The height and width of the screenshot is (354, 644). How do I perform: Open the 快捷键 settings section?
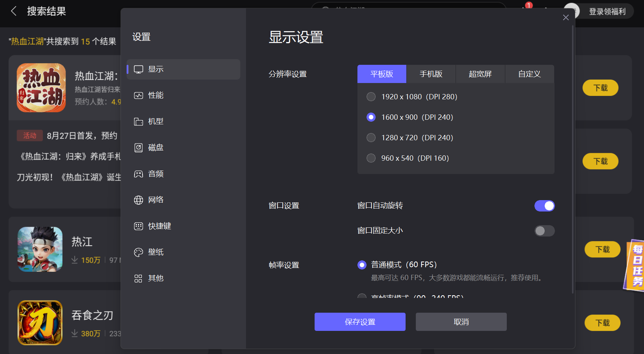pos(183,226)
